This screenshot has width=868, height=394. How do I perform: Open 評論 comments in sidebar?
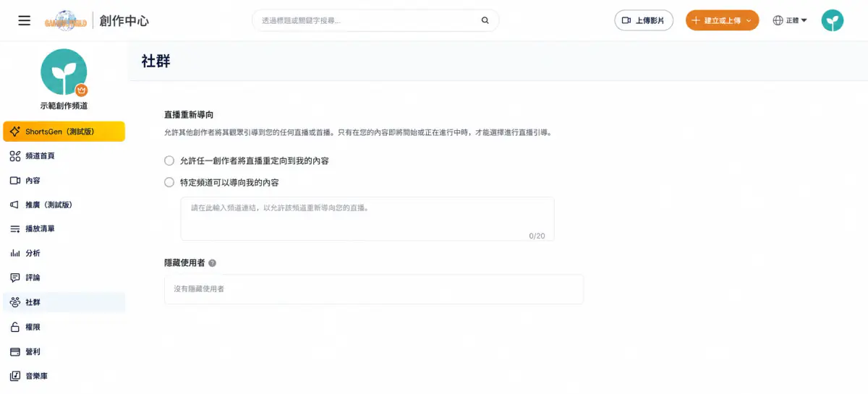click(64, 278)
